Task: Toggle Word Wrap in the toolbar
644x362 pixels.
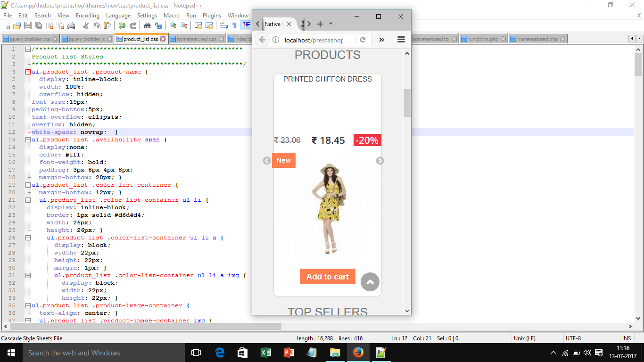Action: coord(224,25)
